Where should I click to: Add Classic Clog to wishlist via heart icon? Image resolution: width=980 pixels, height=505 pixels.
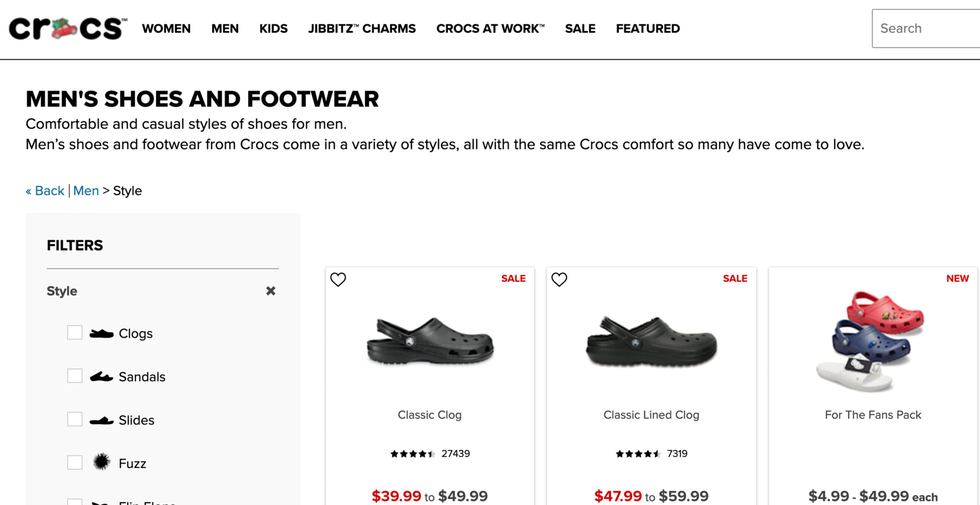338,279
